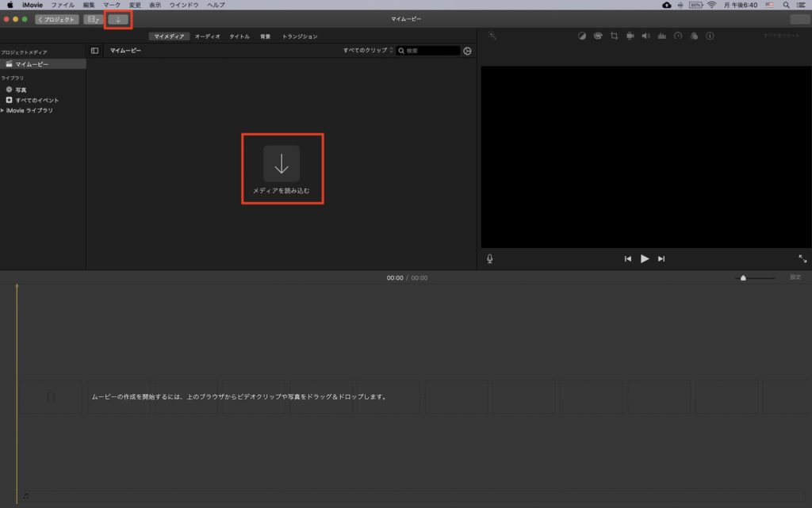Toggle the media browser display button
The height and width of the screenshot is (508, 812).
tap(94, 19)
